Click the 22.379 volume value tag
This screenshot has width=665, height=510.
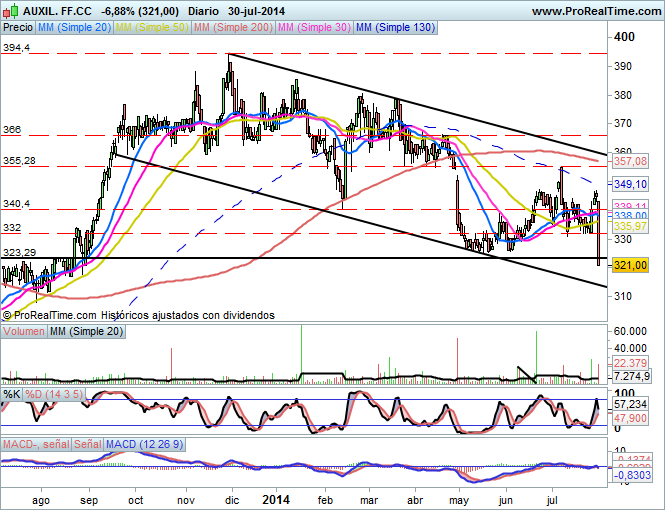630,363
